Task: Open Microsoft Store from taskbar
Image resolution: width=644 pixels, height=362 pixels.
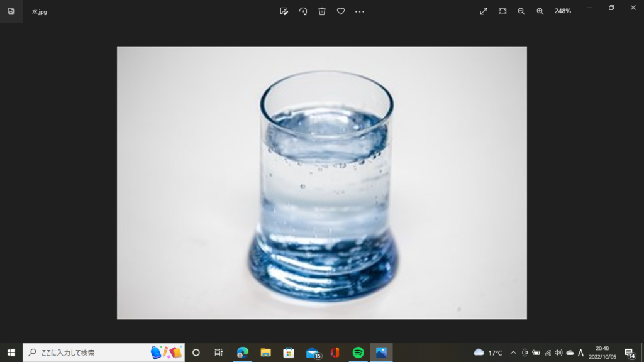Action: (289, 353)
